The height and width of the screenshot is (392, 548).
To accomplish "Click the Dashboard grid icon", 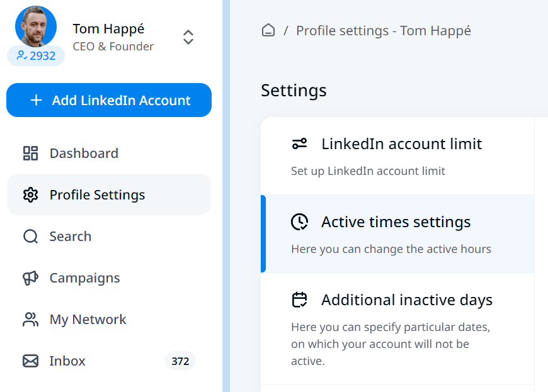I will 30,154.
